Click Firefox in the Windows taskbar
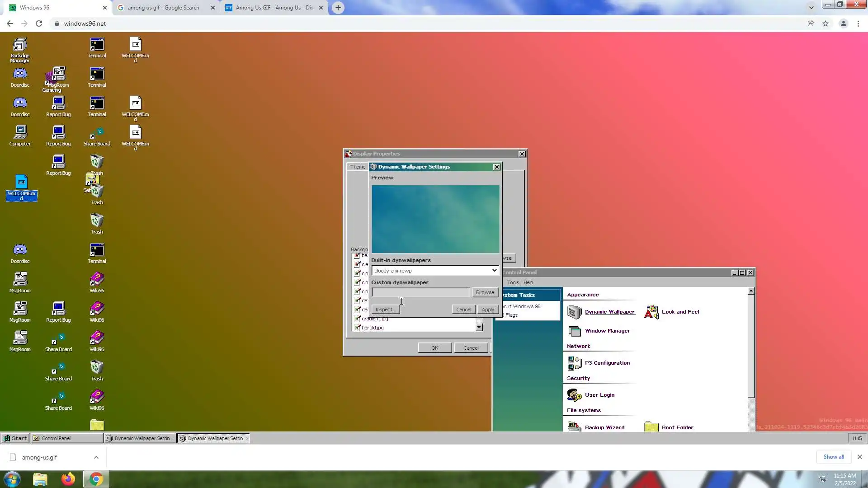This screenshot has height=488, width=868. pos(68,479)
